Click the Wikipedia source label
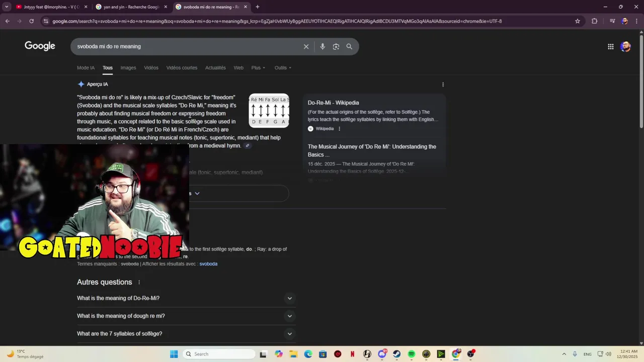The image size is (644, 362). pyautogui.click(x=325, y=129)
